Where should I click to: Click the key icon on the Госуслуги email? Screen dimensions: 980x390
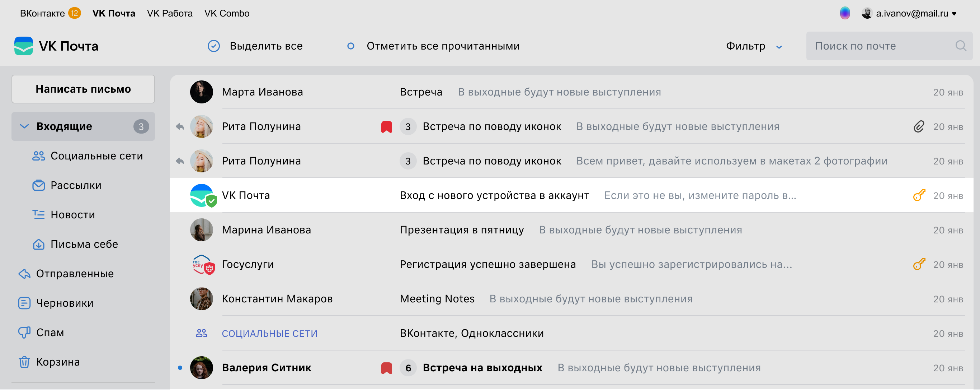(x=919, y=264)
